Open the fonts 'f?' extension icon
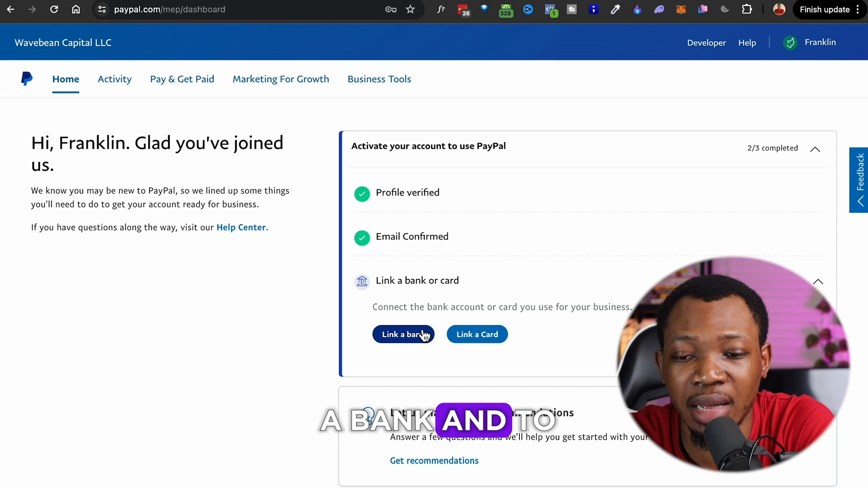Image resolution: width=868 pixels, height=488 pixels. coord(441,9)
